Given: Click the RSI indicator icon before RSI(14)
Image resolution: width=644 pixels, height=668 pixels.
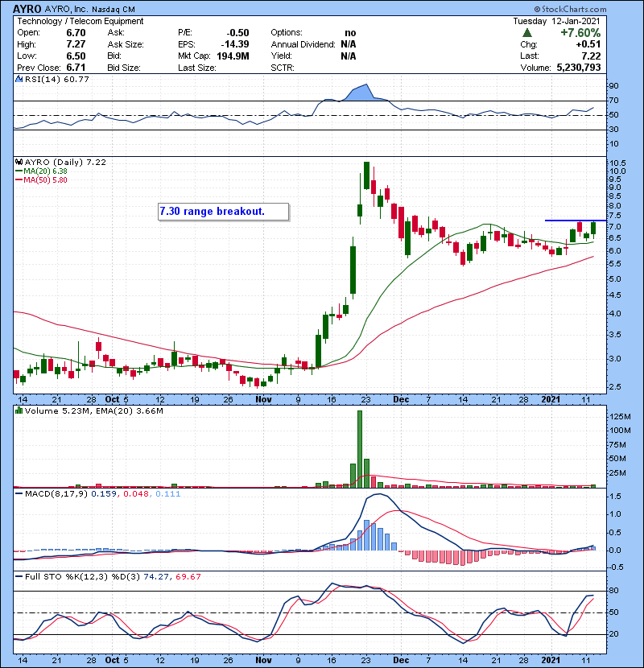Looking at the screenshot, I should click(x=19, y=79).
